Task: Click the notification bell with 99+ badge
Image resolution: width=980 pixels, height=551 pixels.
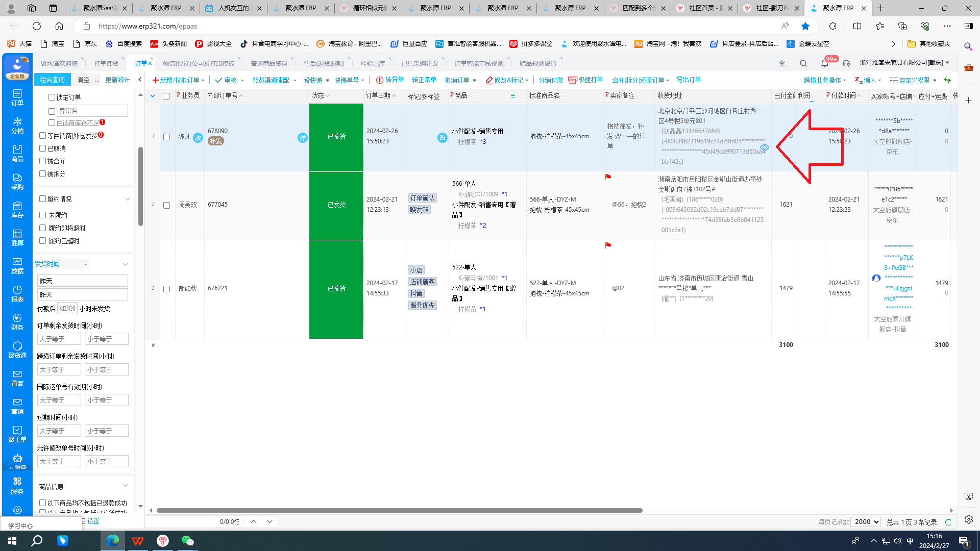Action: [x=825, y=63]
